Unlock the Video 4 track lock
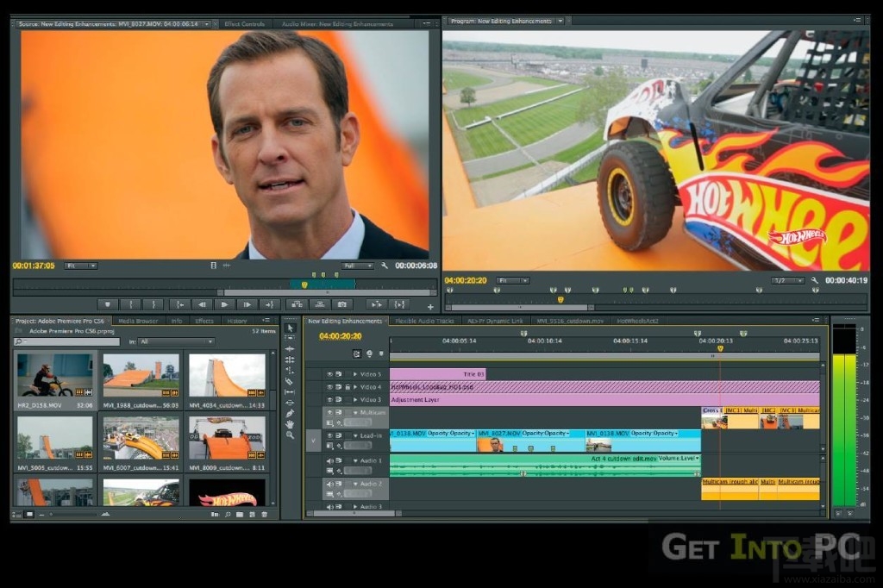The width and height of the screenshot is (883, 588). 348,386
